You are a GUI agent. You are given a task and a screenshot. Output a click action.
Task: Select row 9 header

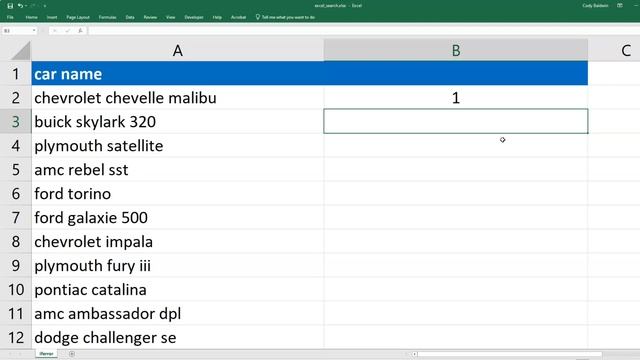click(16, 266)
